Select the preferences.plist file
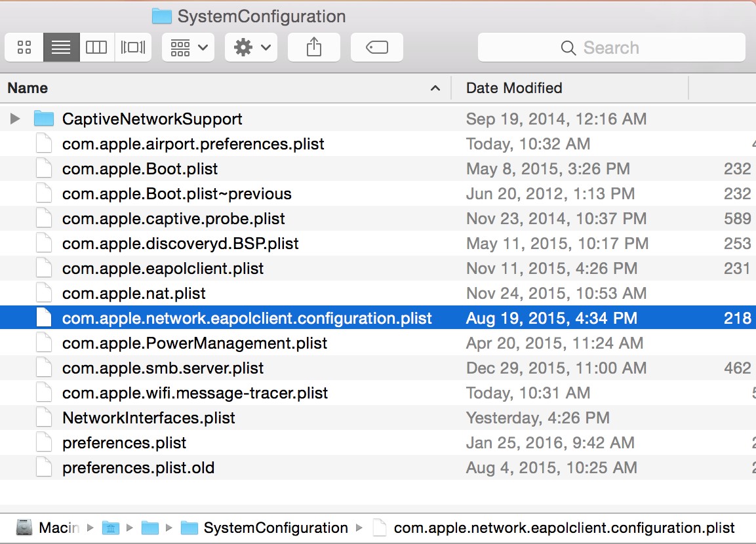 coord(124,443)
